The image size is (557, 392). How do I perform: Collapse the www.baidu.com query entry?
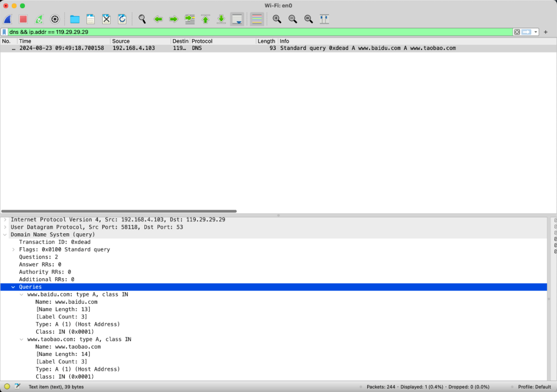point(22,295)
